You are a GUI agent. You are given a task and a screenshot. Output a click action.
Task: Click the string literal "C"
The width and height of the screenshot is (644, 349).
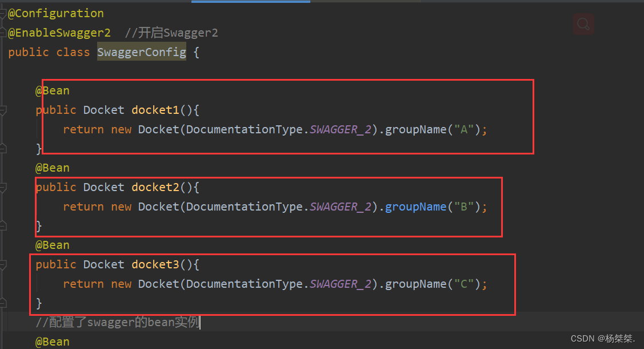pos(463,284)
